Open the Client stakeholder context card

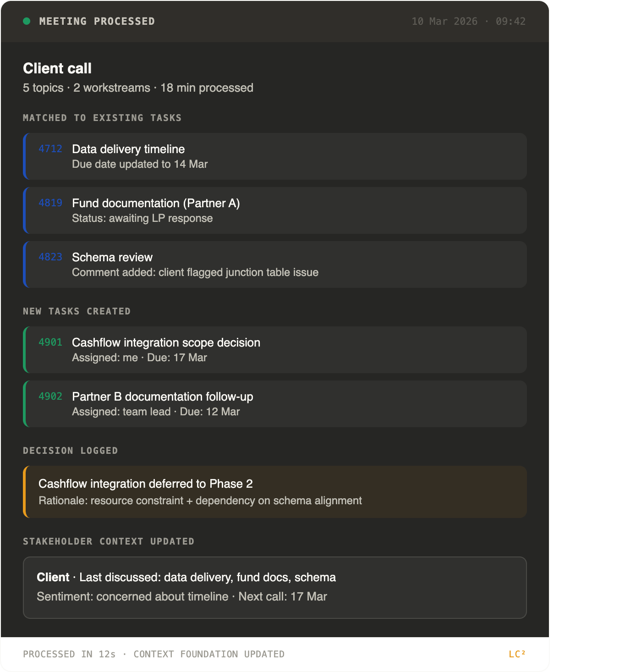pyautogui.click(x=275, y=587)
